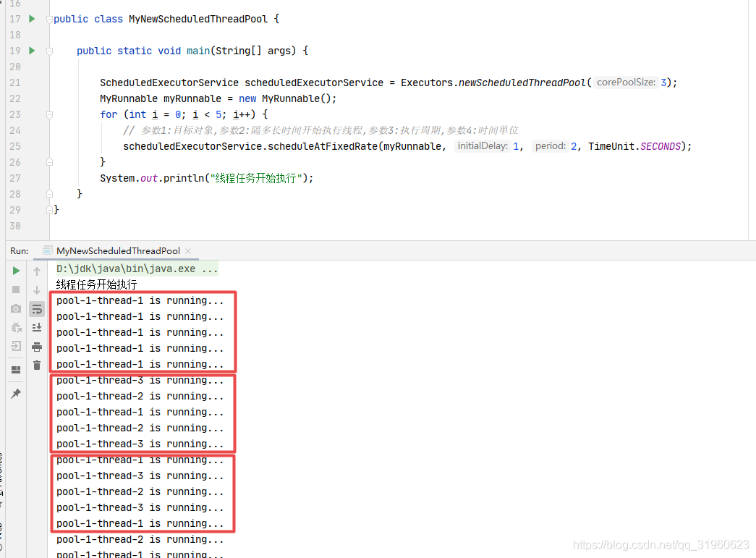The height and width of the screenshot is (558, 756).
Task: Click the fold end marker on line 29
Action: (x=49, y=211)
